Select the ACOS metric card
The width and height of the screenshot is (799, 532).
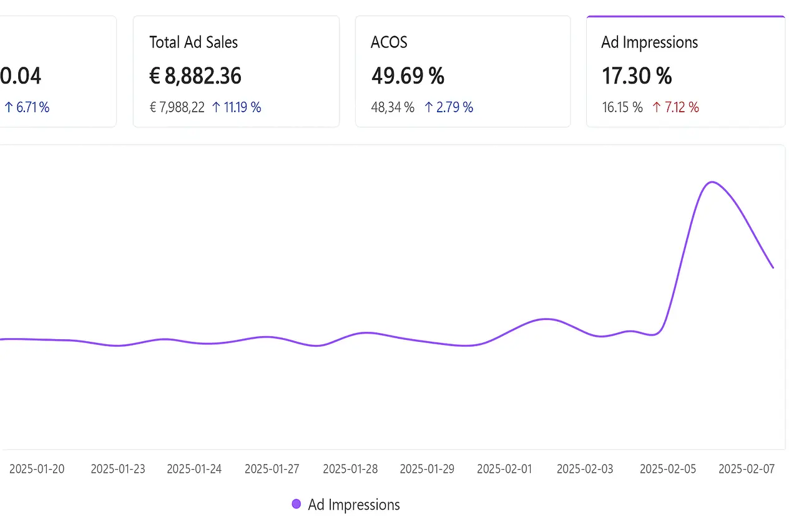pyautogui.click(x=462, y=71)
